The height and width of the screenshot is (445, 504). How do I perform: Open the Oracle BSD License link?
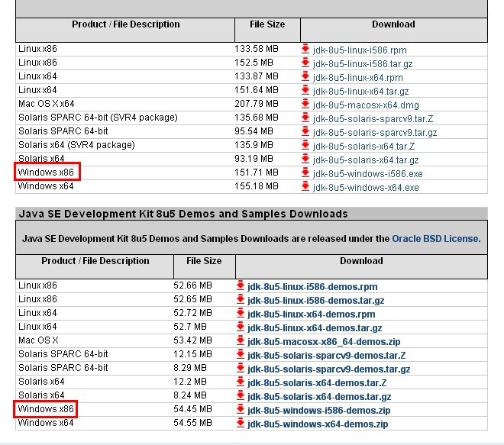pyautogui.click(x=436, y=239)
